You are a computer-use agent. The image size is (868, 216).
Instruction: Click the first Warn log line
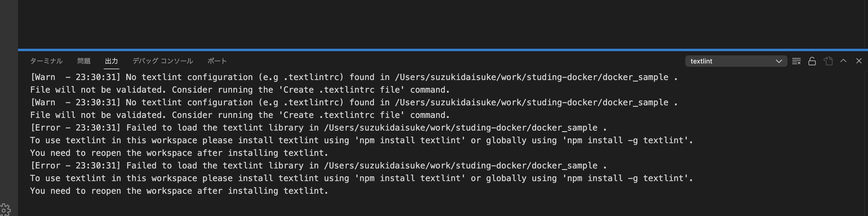click(x=354, y=77)
